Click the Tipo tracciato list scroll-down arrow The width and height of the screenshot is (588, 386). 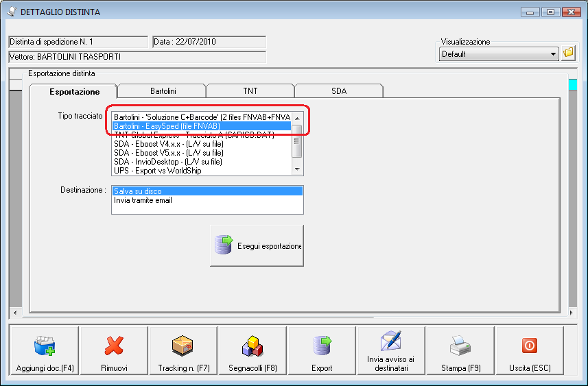pyautogui.click(x=297, y=169)
